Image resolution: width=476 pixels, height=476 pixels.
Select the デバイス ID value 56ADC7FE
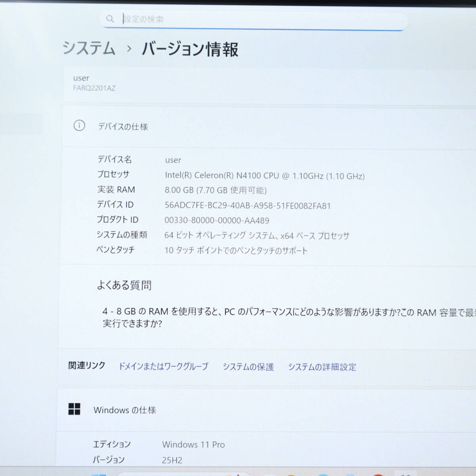pyautogui.click(x=248, y=205)
